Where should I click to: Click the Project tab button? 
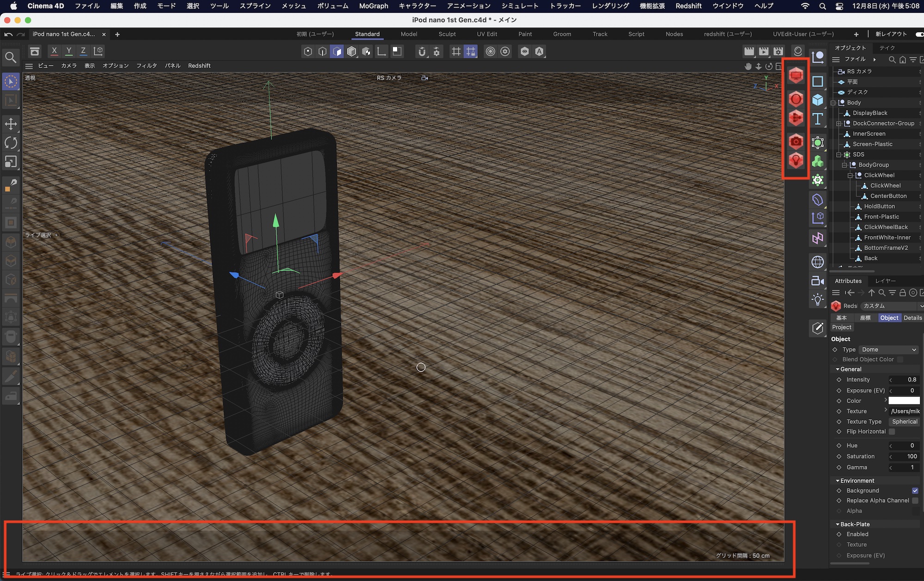[841, 327]
